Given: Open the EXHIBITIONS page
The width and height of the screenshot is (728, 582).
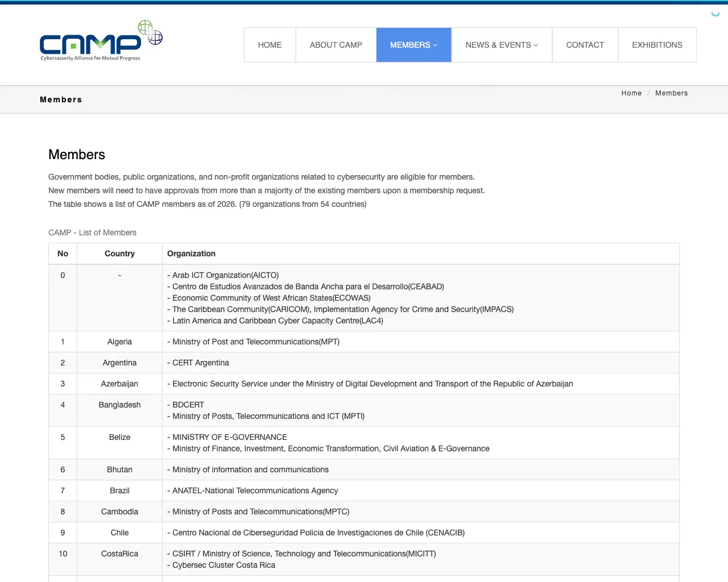Looking at the screenshot, I should point(657,45).
